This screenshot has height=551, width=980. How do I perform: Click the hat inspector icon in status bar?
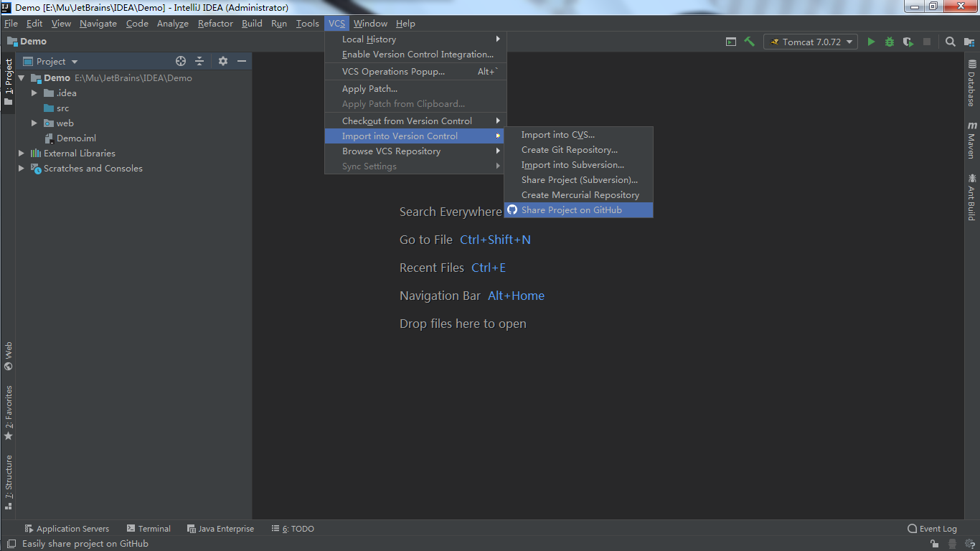952,544
